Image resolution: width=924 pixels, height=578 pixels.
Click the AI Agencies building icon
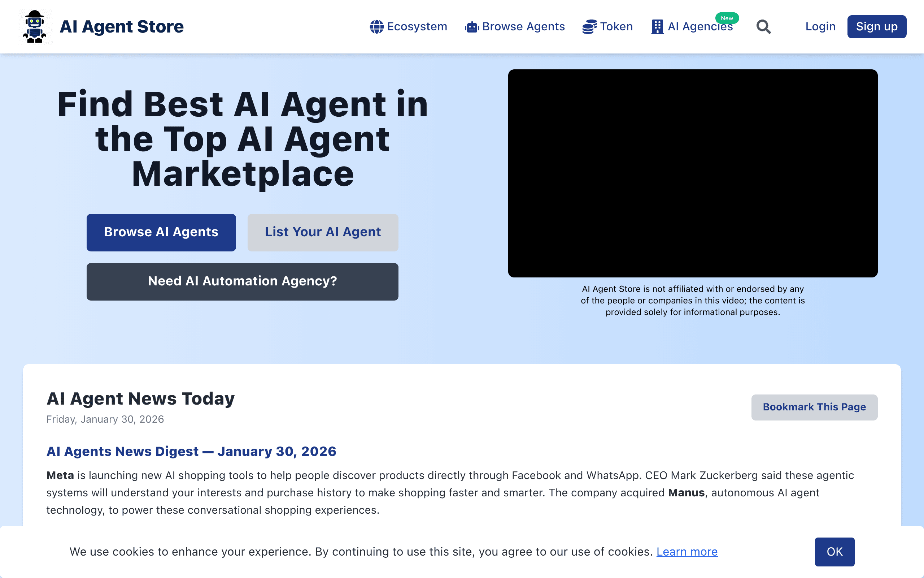click(x=657, y=27)
